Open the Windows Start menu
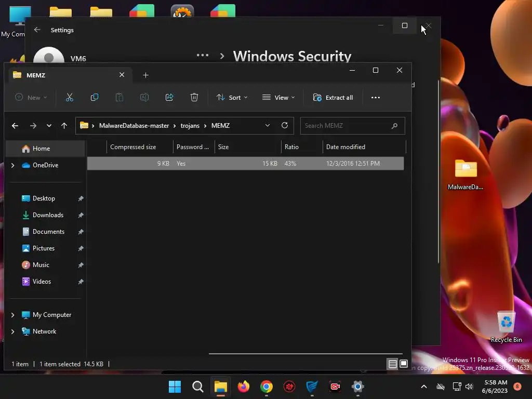Screen dimensions: 532x399 175,387
